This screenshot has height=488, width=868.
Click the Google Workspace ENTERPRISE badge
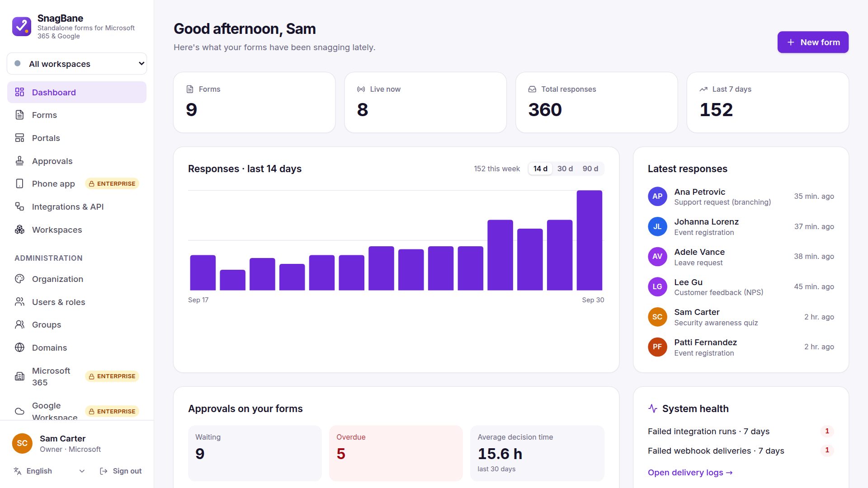[112, 411]
